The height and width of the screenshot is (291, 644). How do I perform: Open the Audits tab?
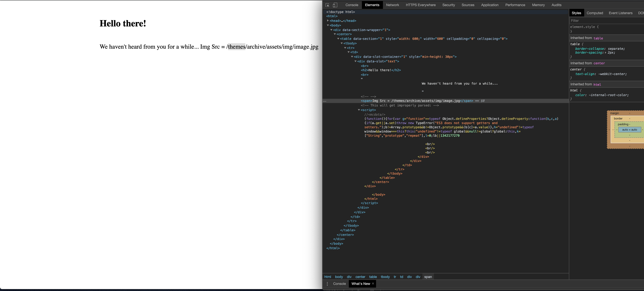[556, 5]
